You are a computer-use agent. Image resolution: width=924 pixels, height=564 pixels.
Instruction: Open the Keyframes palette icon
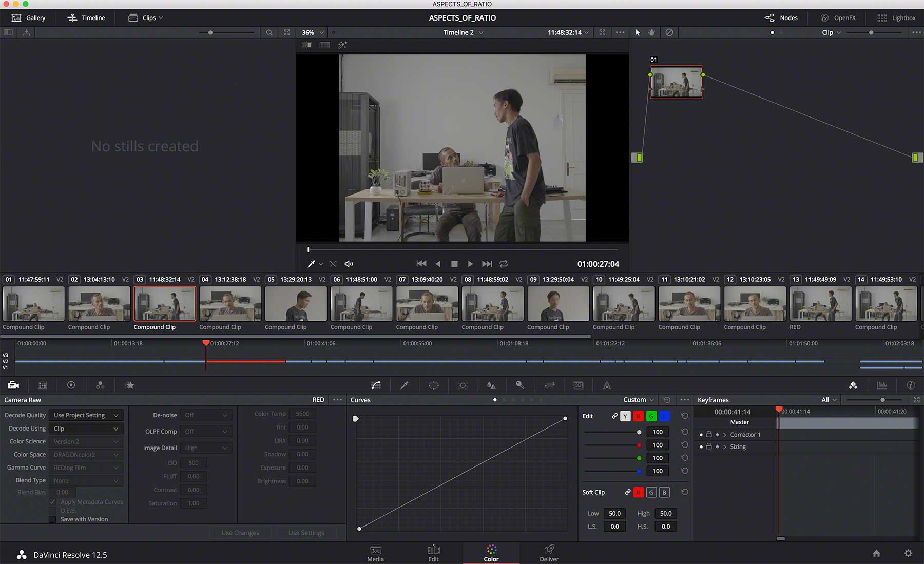pos(853,385)
